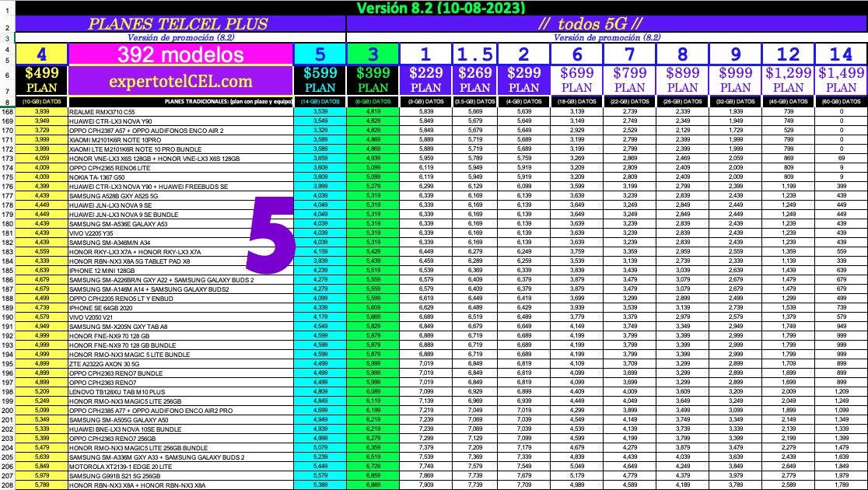Select row header 168
The image size is (868, 490).
click(x=8, y=112)
